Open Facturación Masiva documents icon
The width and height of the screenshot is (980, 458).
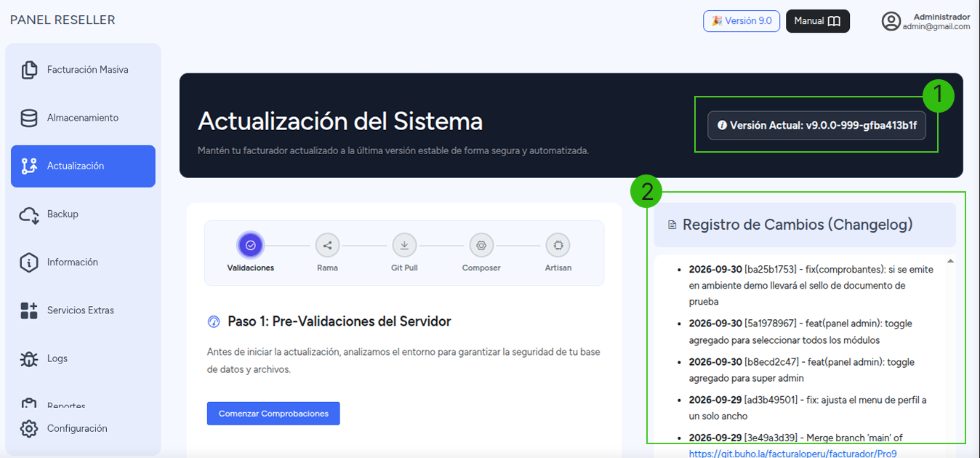[29, 70]
